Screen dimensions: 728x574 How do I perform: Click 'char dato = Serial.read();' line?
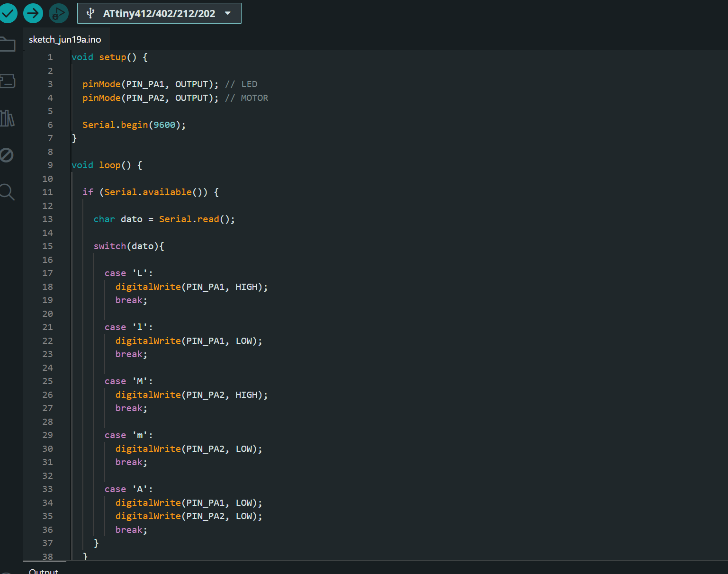click(164, 219)
